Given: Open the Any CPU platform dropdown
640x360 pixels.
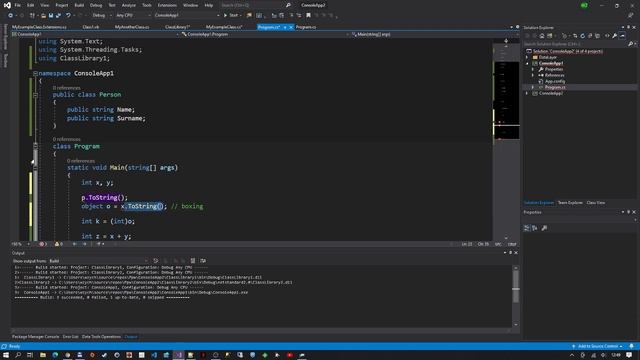Looking at the screenshot, I should click(133, 15).
